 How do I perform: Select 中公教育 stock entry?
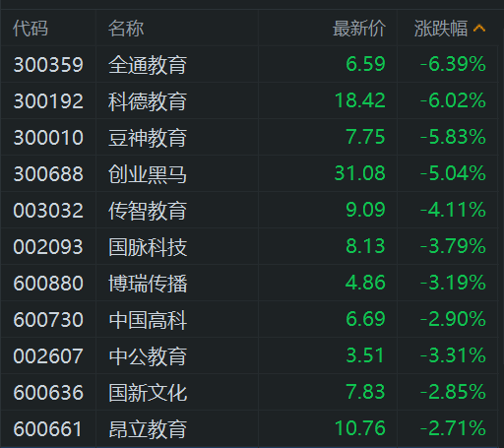[249, 355]
